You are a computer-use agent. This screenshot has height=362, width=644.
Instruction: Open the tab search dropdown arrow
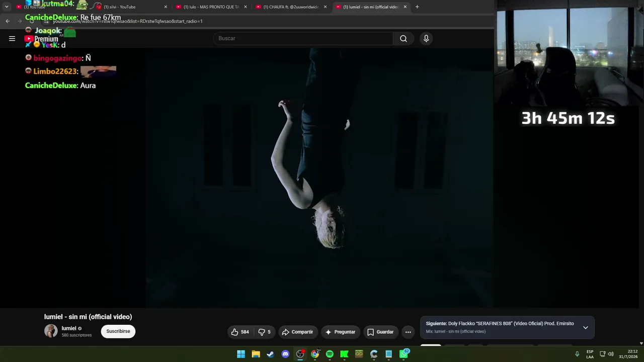pos(7,7)
